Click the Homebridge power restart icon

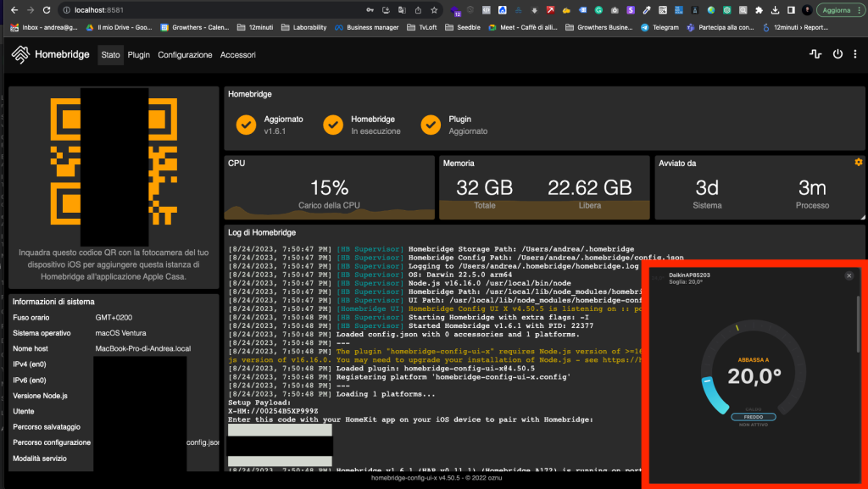click(837, 53)
